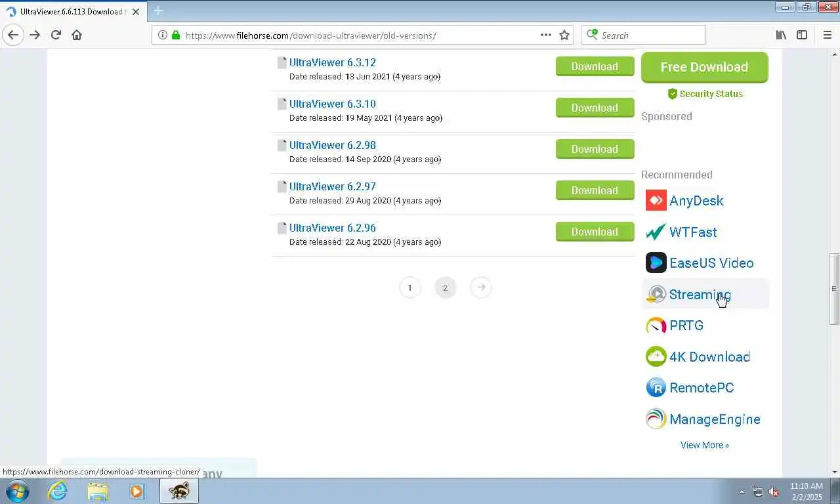Open the ManageEngine recommended link
The width and height of the screenshot is (840, 504).
(715, 419)
